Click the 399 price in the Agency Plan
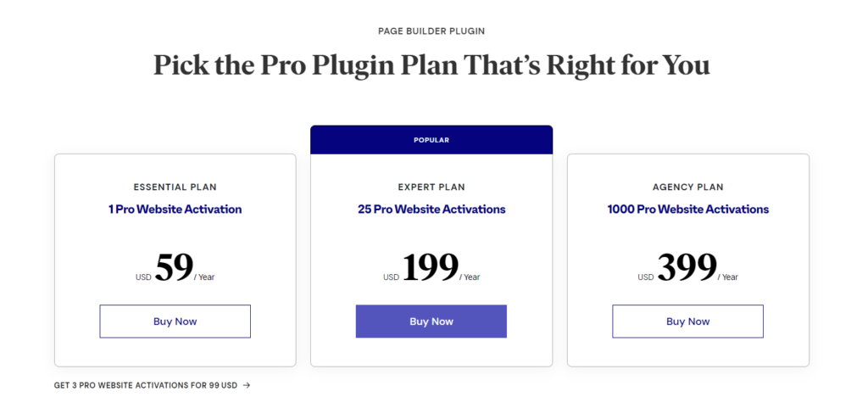868x397 pixels. point(687,268)
